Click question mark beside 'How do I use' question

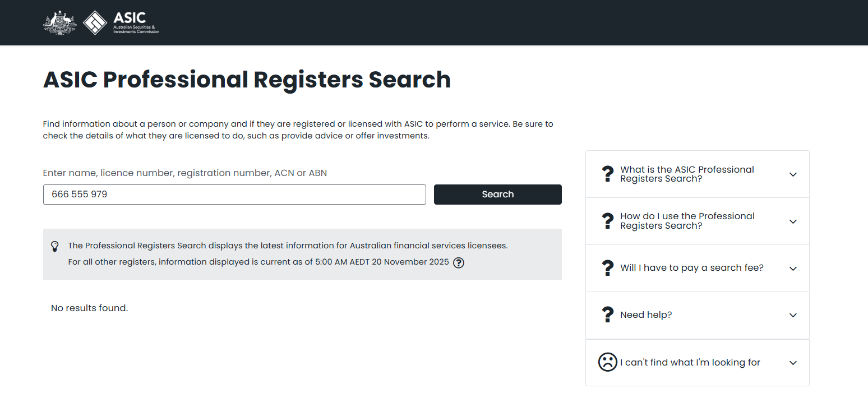click(x=607, y=221)
